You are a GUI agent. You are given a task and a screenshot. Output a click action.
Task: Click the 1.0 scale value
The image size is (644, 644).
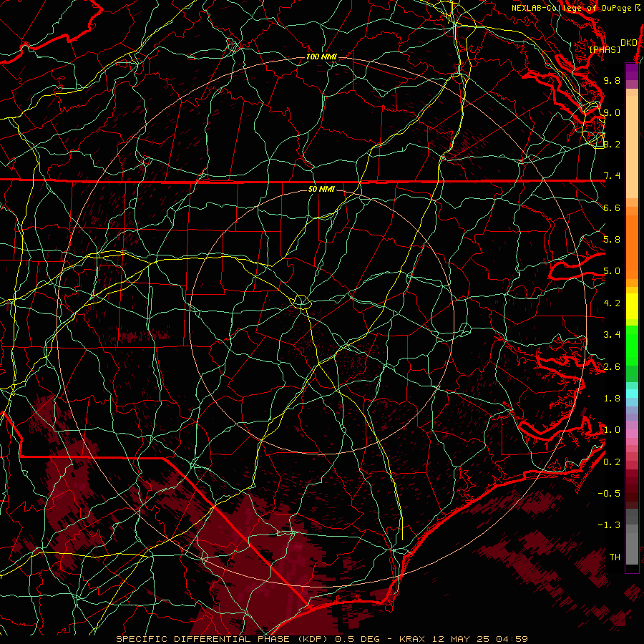click(612, 430)
